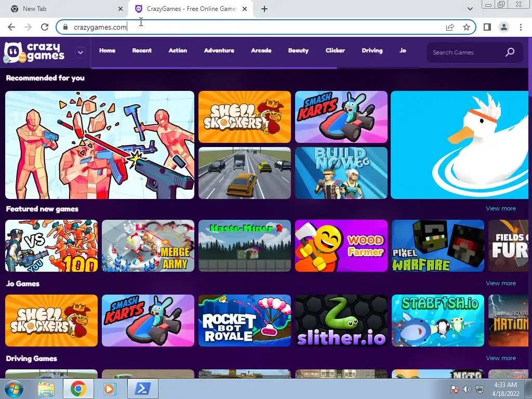
Task: Open the Chrome side panel icon
Action: click(x=487, y=27)
